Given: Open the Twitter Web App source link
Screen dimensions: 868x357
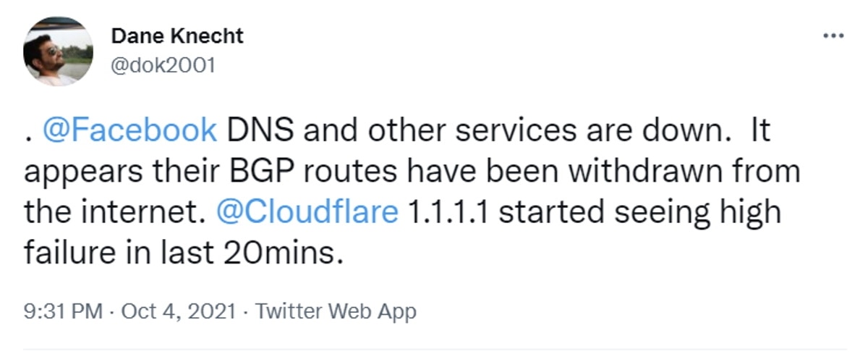Looking at the screenshot, I should click(336, 311).
